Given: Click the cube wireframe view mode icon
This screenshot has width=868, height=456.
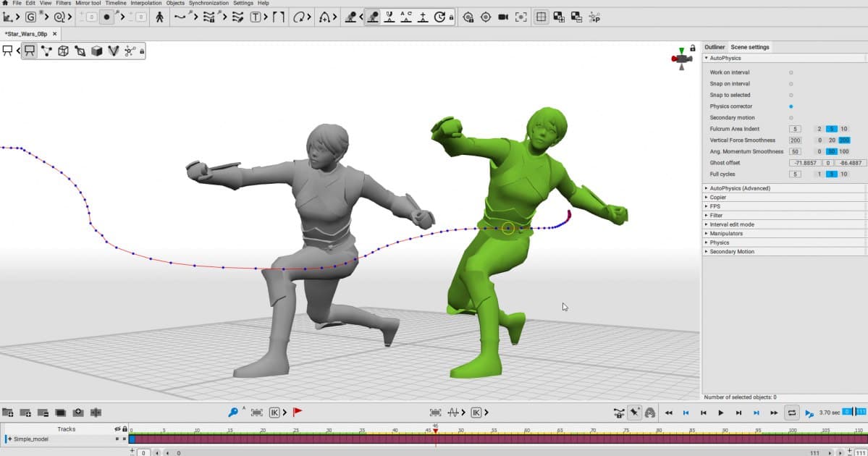Looking at the screenshot, I should tap(63, 51).
